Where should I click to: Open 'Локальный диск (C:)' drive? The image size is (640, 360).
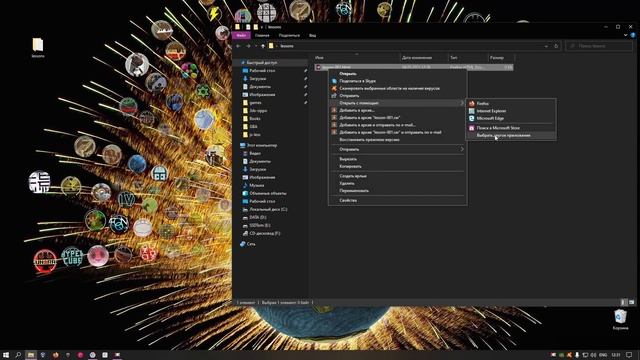coord(268,209)
